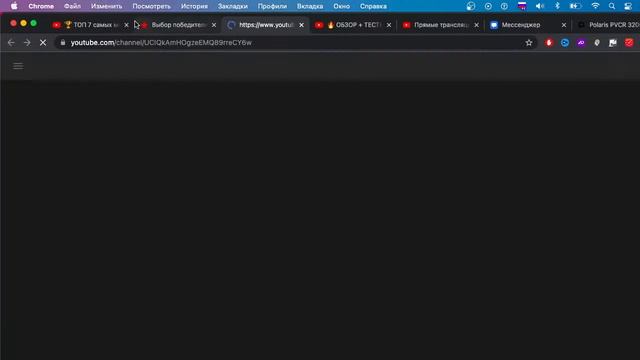The width and height of the screenshot is (640, 360).
Task: Open Spotlight search in menu bar
Action: coord(611,6)
